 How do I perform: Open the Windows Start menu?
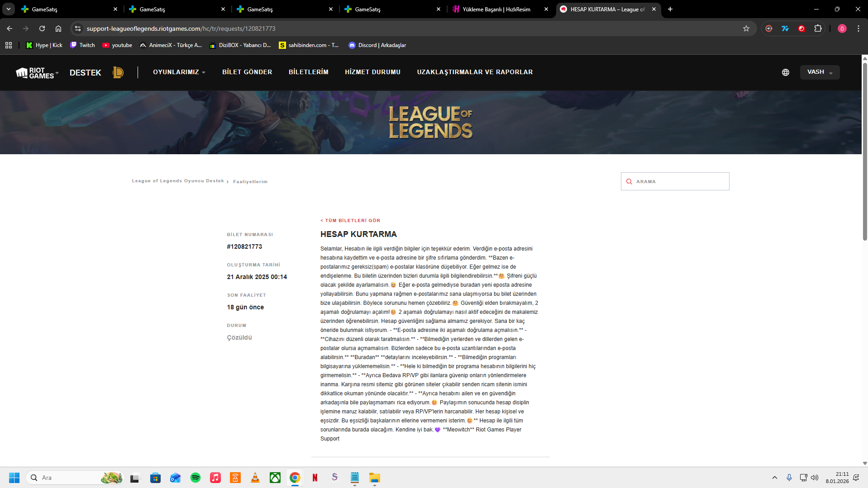[14, 478]
